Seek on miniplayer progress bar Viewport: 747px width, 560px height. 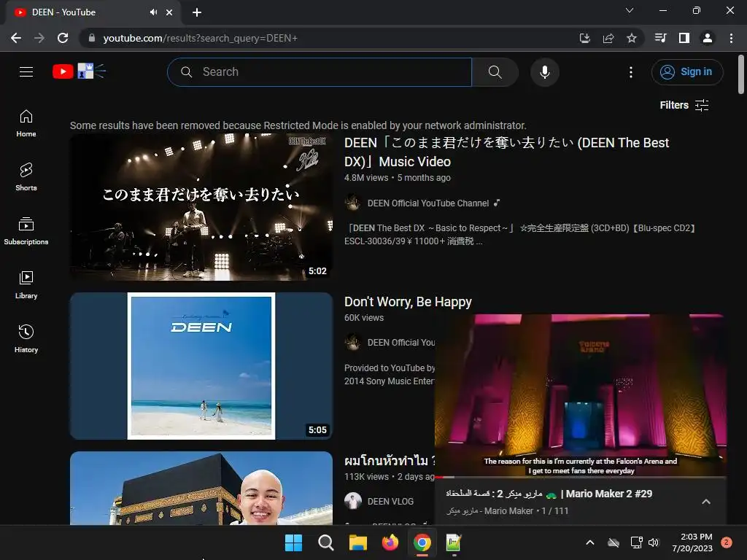coord(580,477)
